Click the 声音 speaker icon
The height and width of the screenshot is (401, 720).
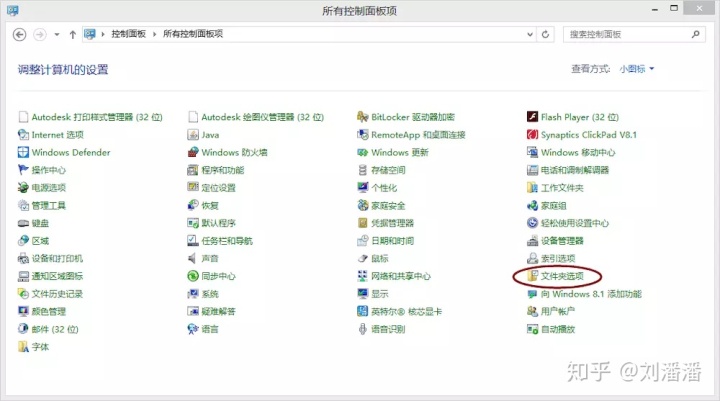pyautogui.click(x=193, y=258)
